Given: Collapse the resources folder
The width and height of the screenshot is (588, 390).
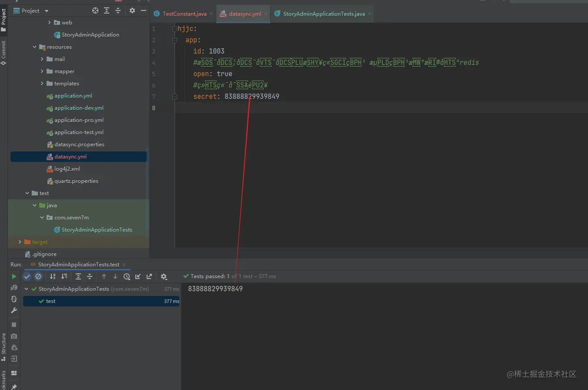Looking at the screenshot, I should coord(35,47).
